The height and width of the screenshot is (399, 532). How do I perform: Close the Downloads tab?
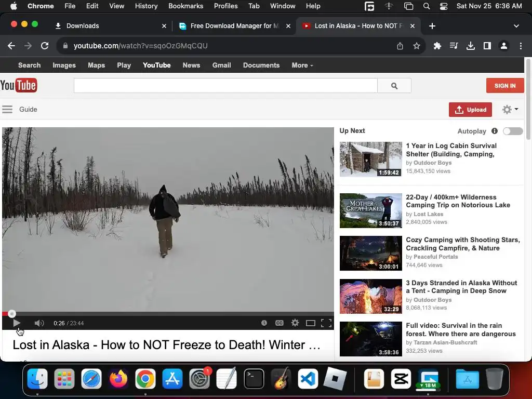[164, 26]
